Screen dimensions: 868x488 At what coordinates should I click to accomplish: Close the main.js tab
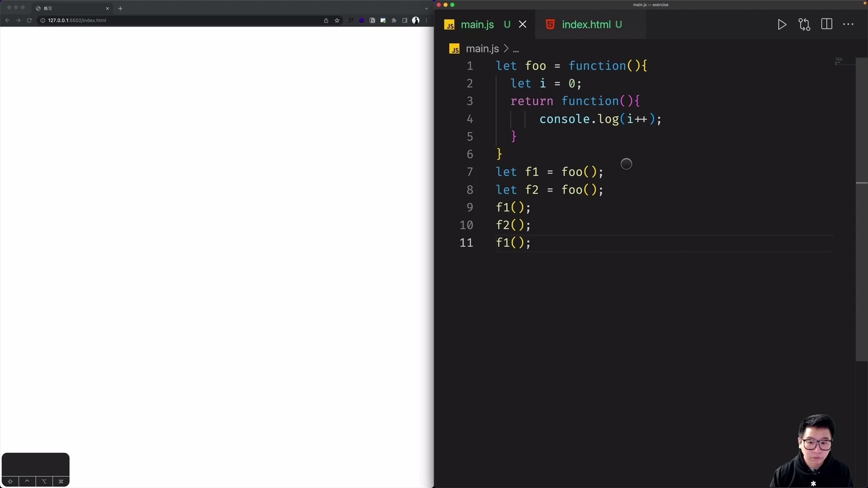(523, 24)
